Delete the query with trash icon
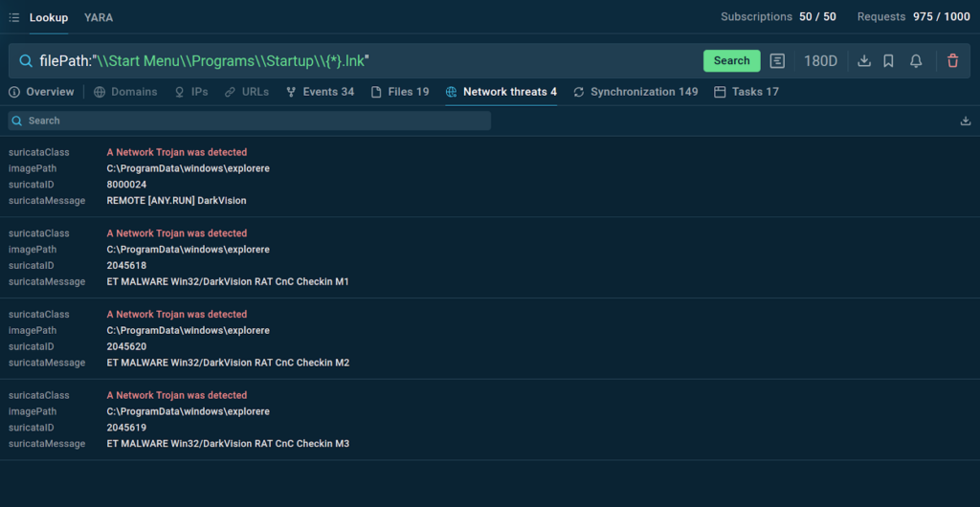This screenshot has height=507, width=980. click(x=952, y=61)
